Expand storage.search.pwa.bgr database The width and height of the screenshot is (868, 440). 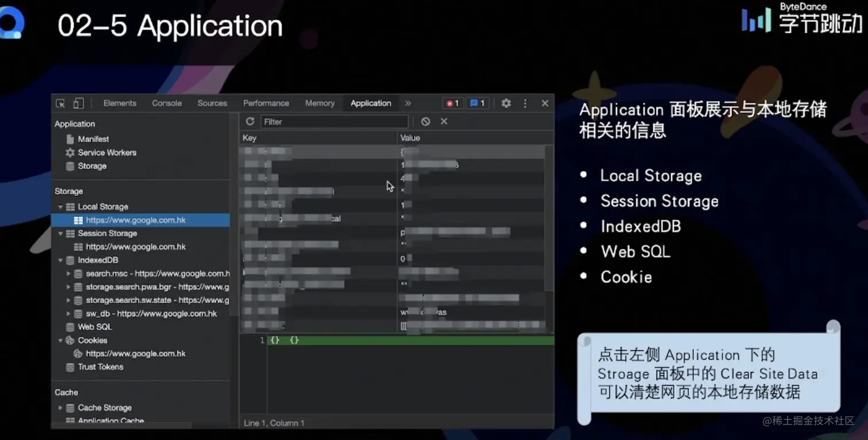68,287
